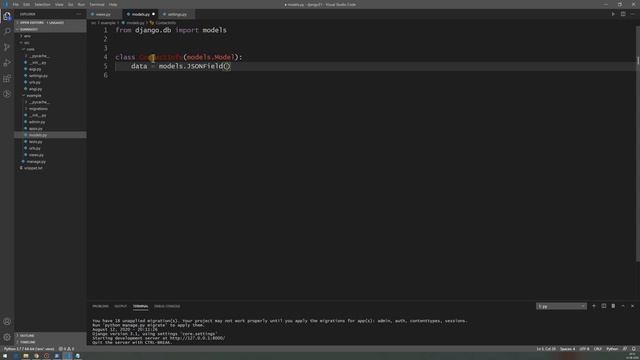Switch to the Problems panel tab

coord(100,306)
